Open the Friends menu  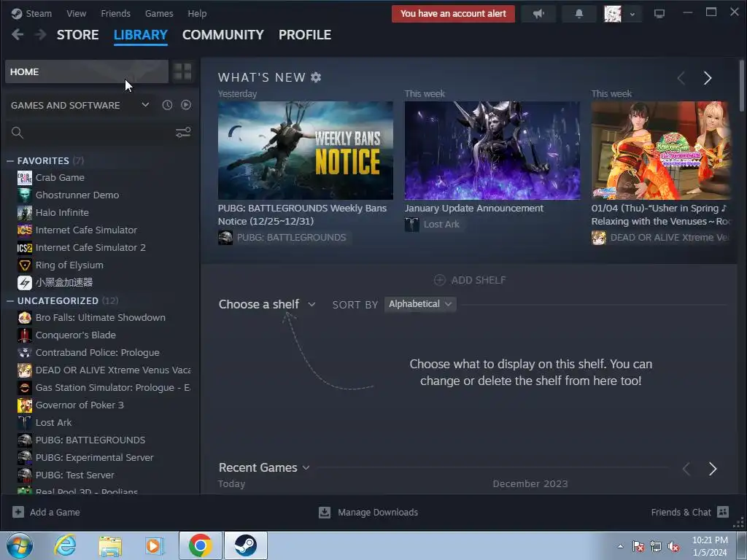116,13
